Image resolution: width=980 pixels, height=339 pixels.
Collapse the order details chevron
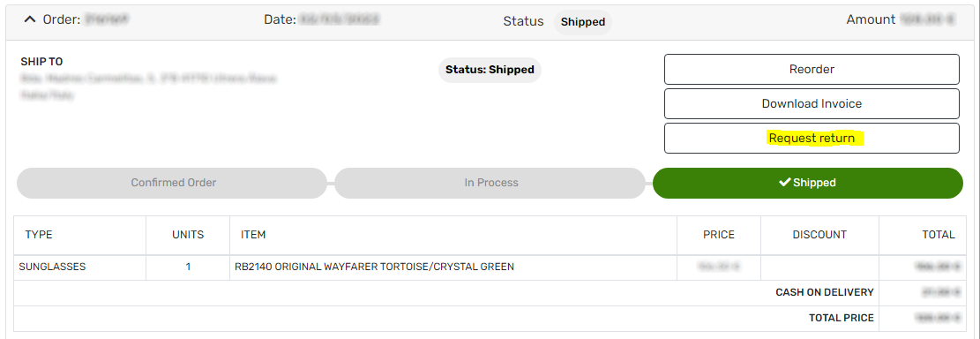29,19
